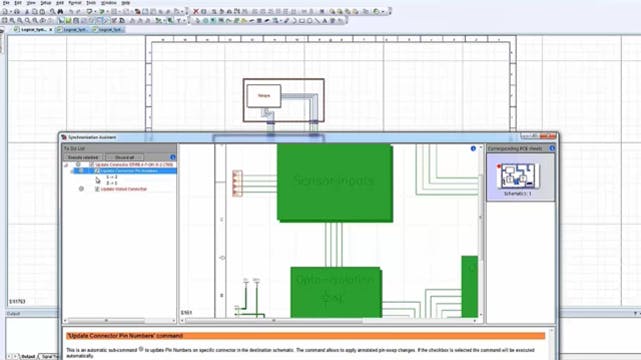
Task: Click the gear icon on top Update Connector row
Action: point(78,165)
